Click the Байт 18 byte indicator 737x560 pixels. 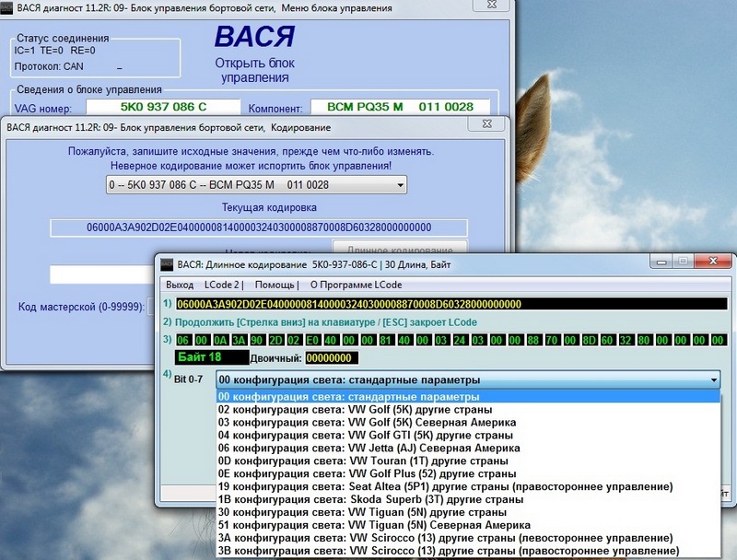(x=212, y=357)
